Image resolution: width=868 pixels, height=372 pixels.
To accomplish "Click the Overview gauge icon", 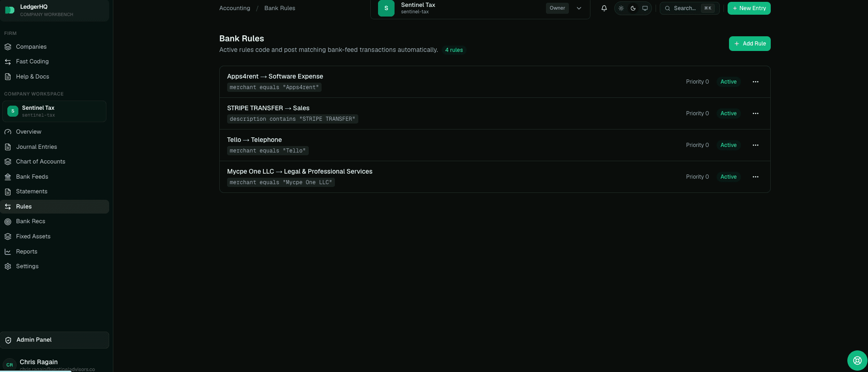I will [x=8, y=132].
